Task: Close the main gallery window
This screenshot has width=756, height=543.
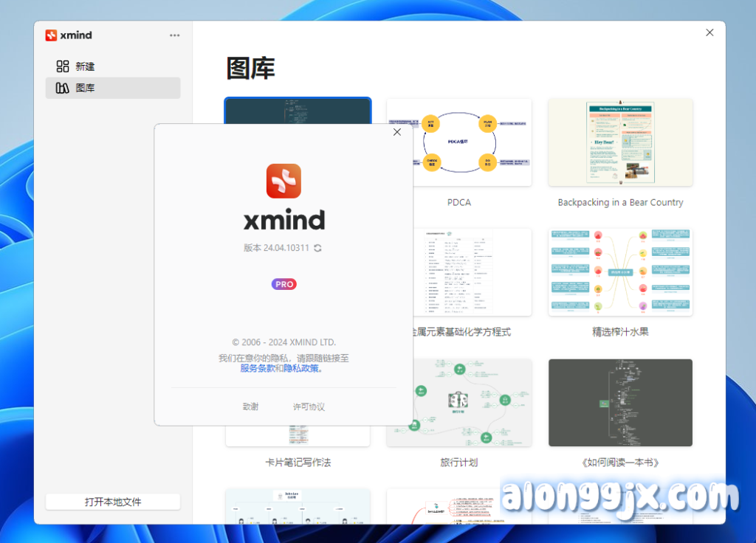Action: tap(709, 32)
